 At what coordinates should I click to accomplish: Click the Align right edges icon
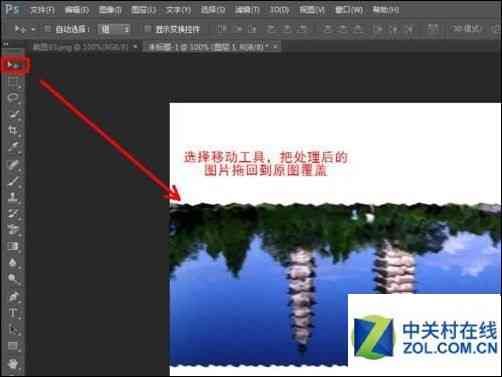302,29
